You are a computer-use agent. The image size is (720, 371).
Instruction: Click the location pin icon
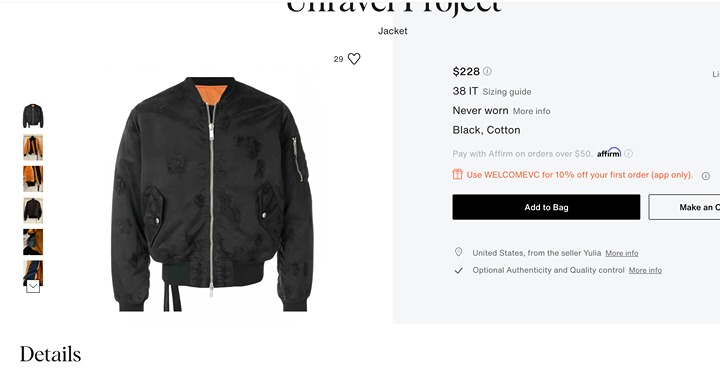(x=458, y=252)
